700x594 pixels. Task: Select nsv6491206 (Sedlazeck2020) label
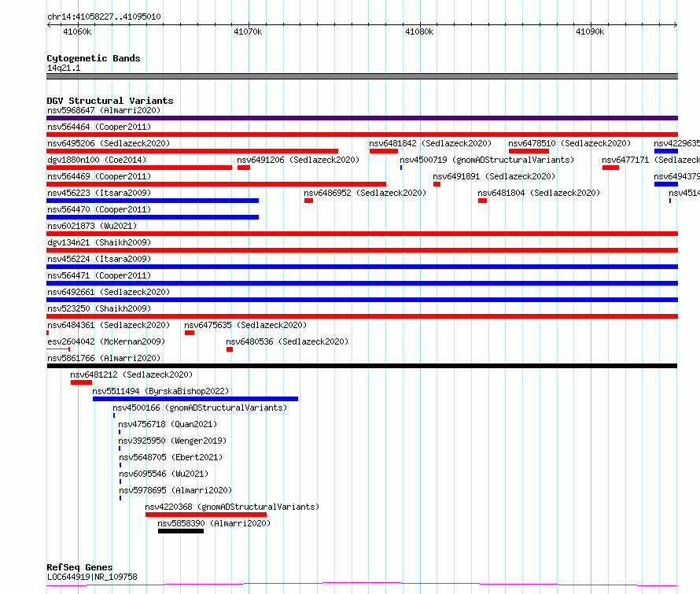click(298, 160)
